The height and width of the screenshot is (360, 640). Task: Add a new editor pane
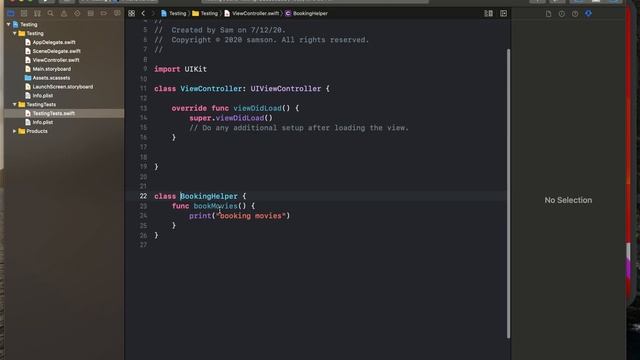[504, 13]
